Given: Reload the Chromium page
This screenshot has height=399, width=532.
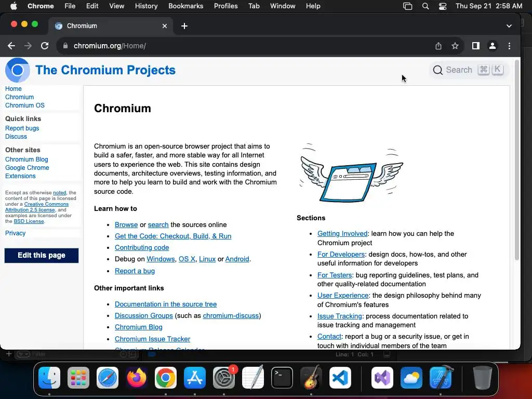Looking at the screenshot, I should point(45,46).
